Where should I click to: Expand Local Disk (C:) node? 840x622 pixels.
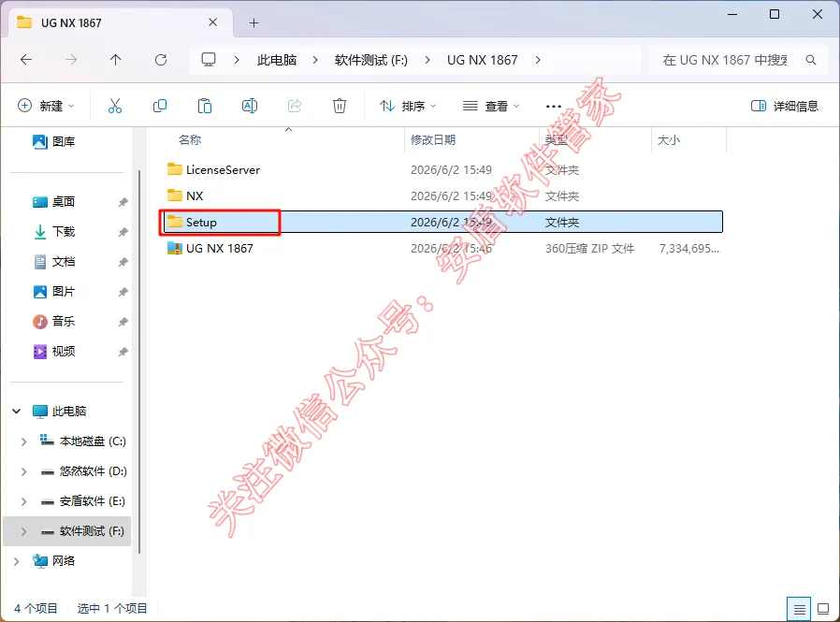tap(23, 441)
